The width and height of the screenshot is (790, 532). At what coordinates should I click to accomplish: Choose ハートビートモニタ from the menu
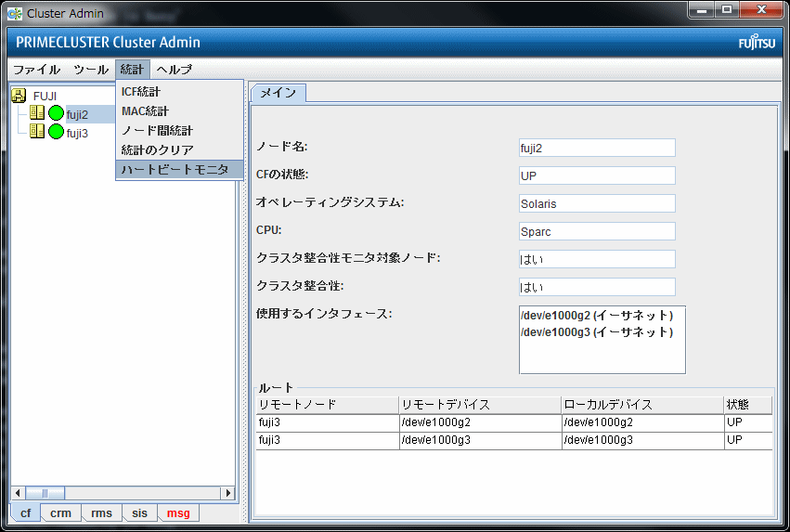pyautogui.click(x=179, y=169)
